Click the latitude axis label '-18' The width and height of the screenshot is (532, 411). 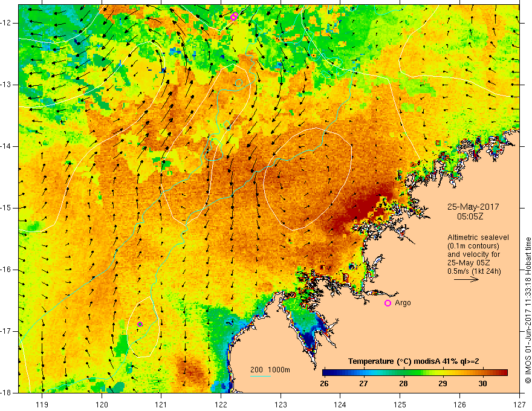coord(6,393)
